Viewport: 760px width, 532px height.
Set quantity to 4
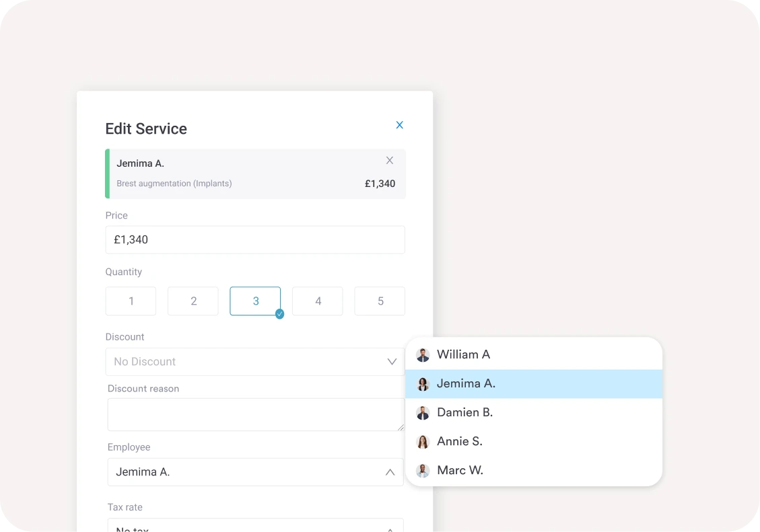click(318, 301)
